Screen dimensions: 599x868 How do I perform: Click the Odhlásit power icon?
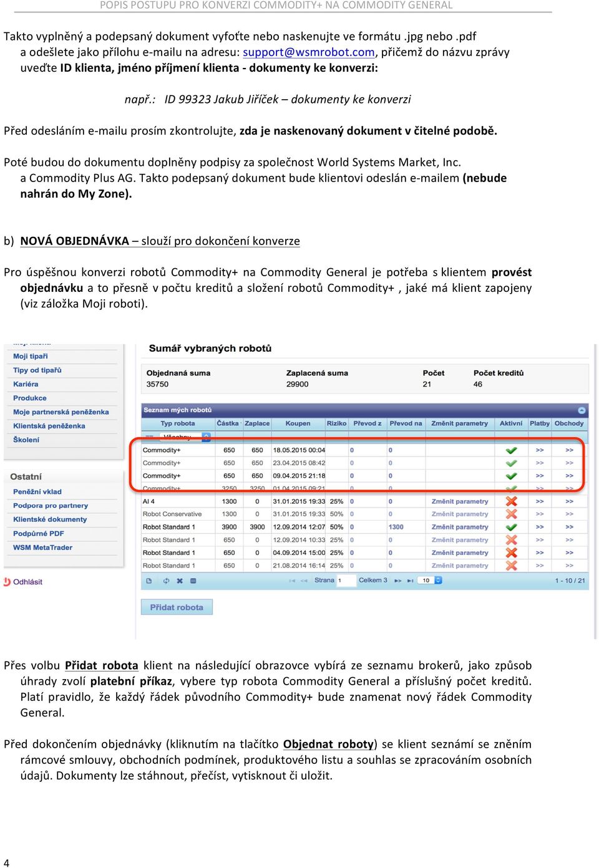coord(7,582)
